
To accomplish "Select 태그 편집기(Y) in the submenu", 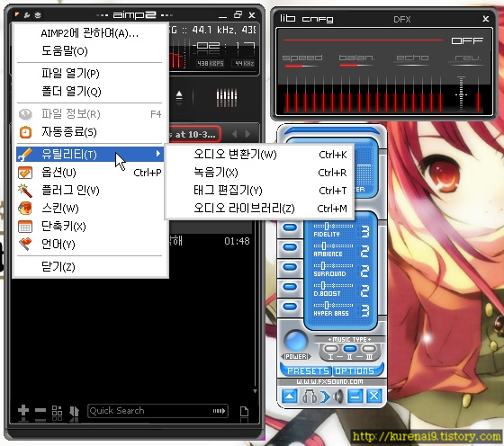I will [260, 191].
